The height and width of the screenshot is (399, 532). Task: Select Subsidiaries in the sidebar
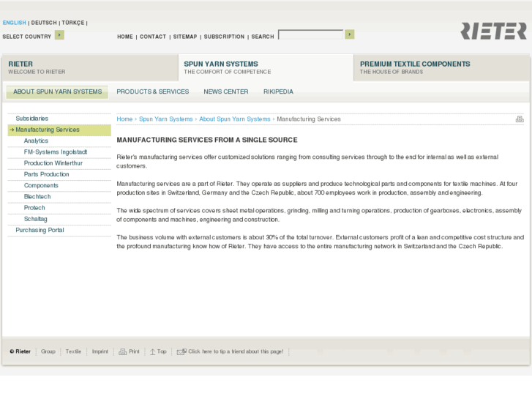pyautogui.click(x=59, y=119)
